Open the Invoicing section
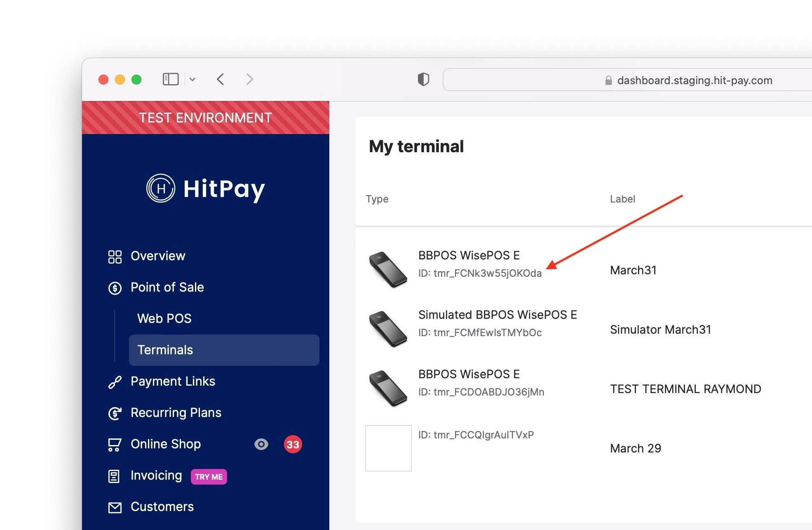 click(x=156, y=476)
